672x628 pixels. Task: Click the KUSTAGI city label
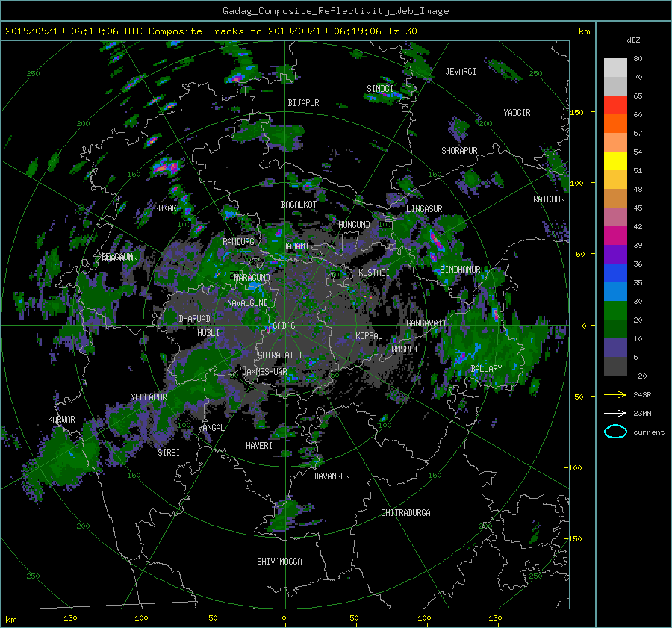[374, 273]
